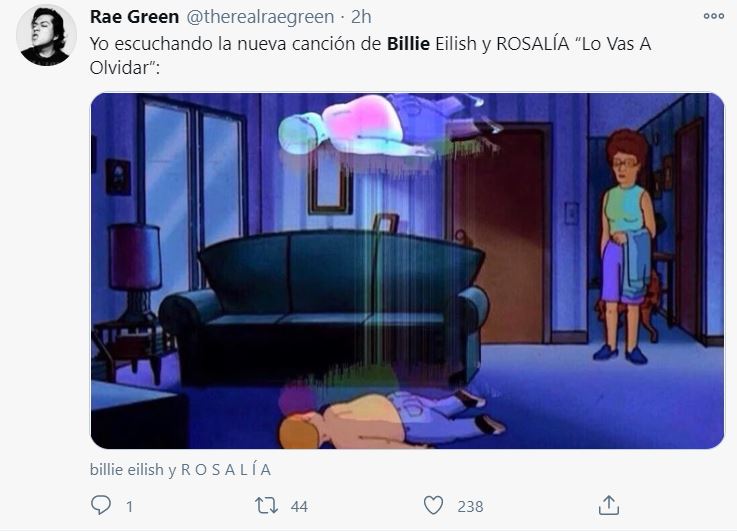737x532 pixels.
Task: Like the tweet with the heart icon
Action: coord(433,506)
